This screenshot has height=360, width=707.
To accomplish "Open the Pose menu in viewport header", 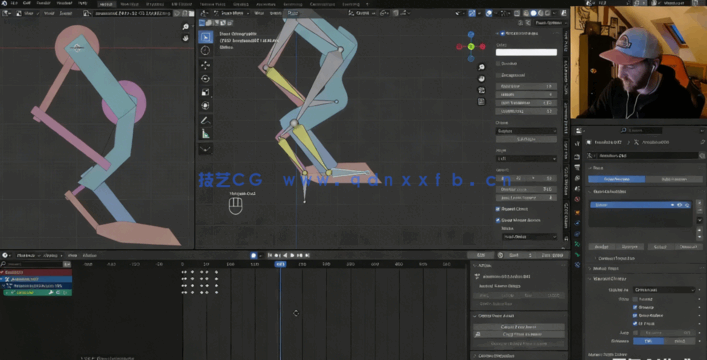I will tap(293, 13).
